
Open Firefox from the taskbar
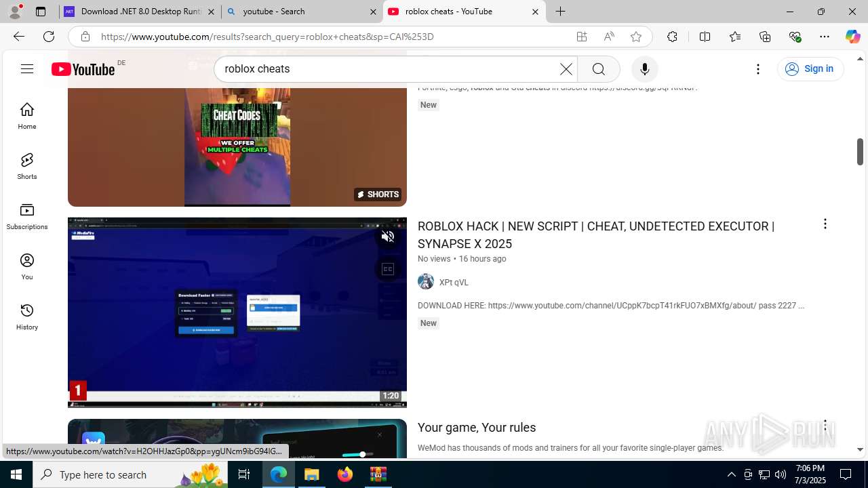click(345, 474)
